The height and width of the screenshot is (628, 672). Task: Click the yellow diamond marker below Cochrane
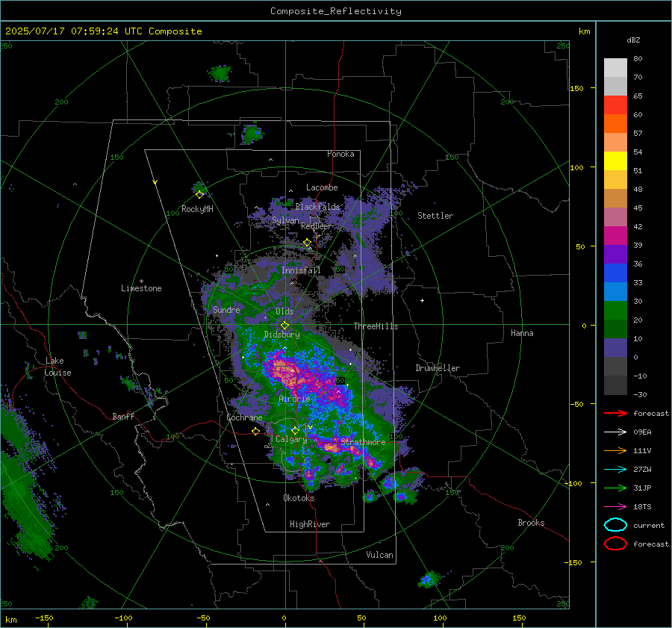[256, 432]
